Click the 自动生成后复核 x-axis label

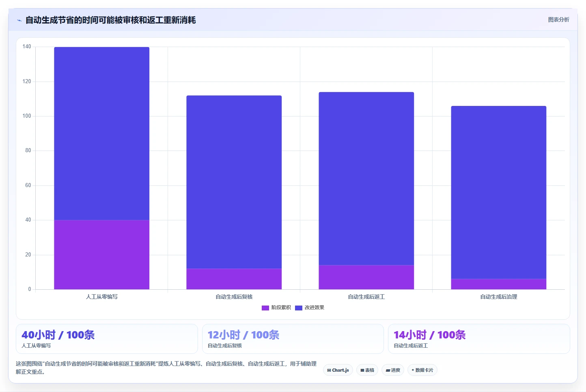point(234,297)
